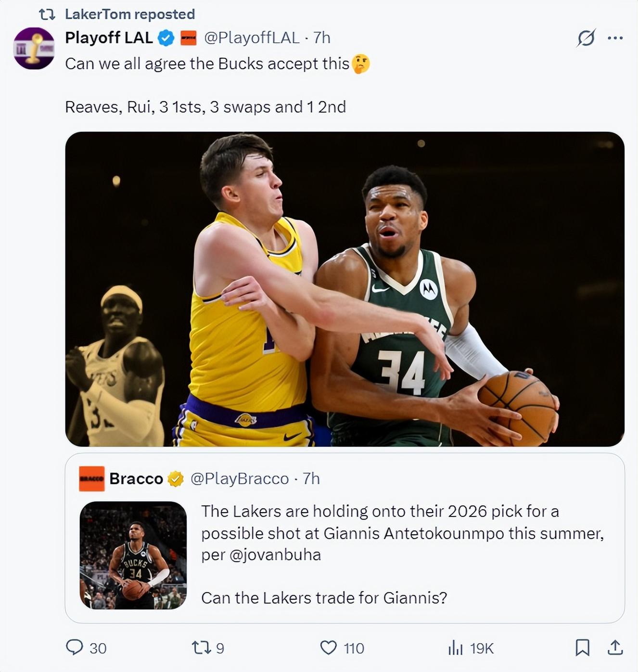This screenshot has width=638, height=672.
Task: Click the reply comment icon
Action: (75, 647)
